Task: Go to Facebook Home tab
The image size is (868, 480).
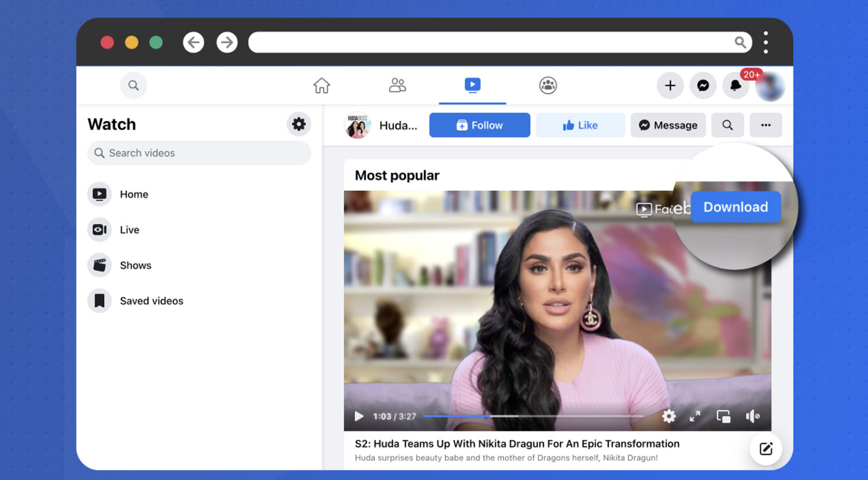Action: pyautogui.click(x=322, y=86)
